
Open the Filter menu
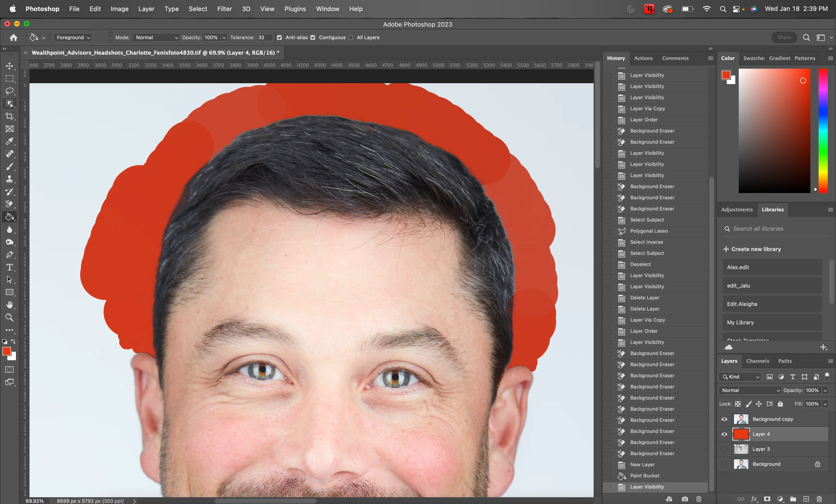tap(224, 9)
